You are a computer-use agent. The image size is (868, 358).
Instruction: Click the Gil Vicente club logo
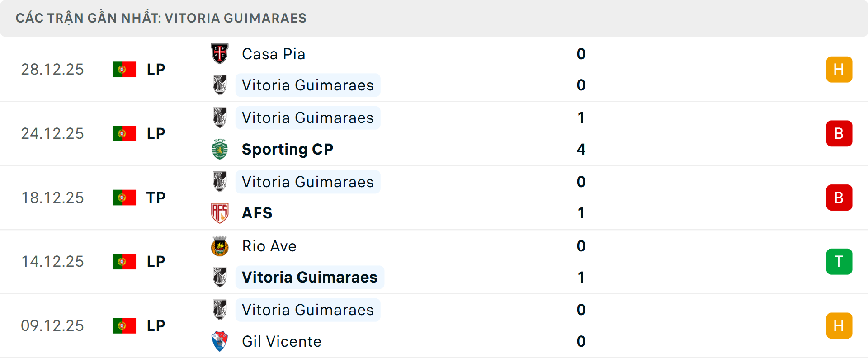(220, 342)
